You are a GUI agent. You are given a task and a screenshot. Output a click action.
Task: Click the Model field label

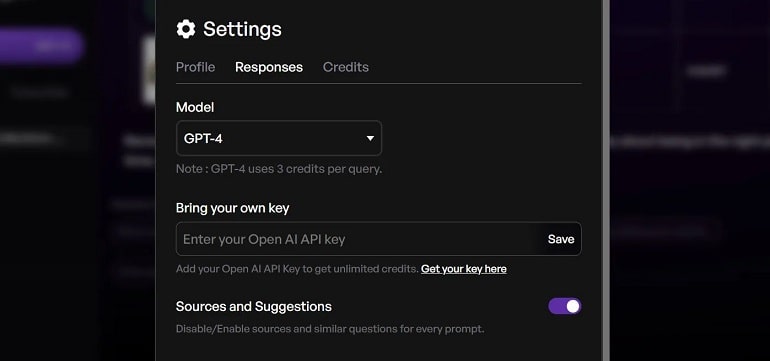(x=195, y=107)
